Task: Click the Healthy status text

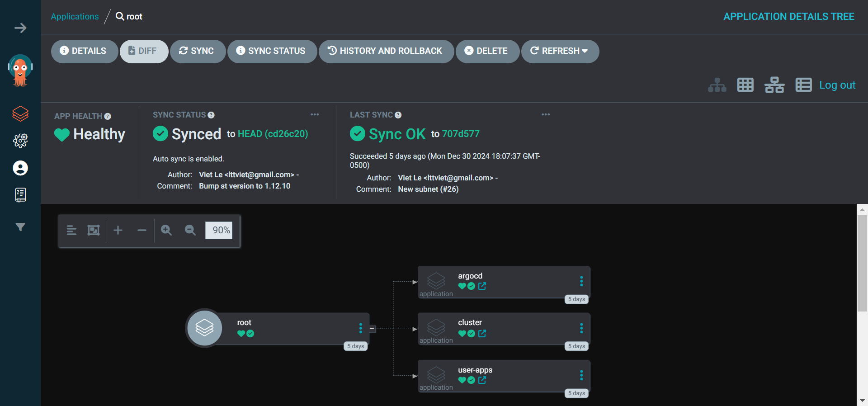Action: coord(99,134)
